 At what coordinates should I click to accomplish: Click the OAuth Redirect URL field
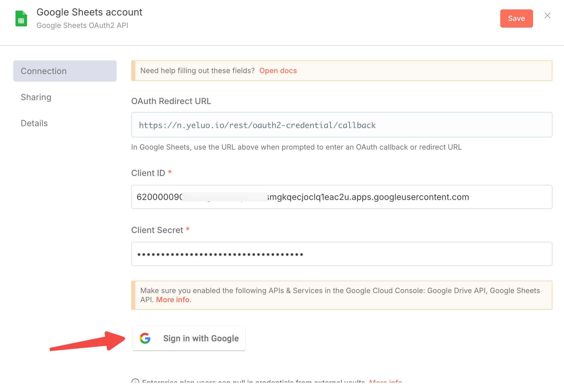point(341,125)
